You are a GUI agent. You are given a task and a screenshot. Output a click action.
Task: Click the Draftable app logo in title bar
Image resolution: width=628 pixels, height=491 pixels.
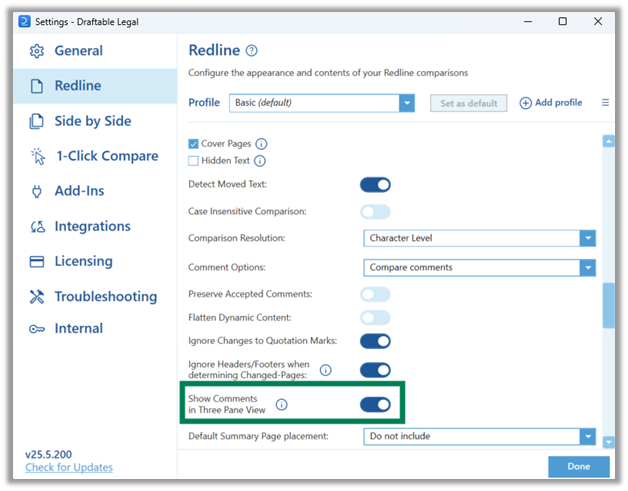24,21
